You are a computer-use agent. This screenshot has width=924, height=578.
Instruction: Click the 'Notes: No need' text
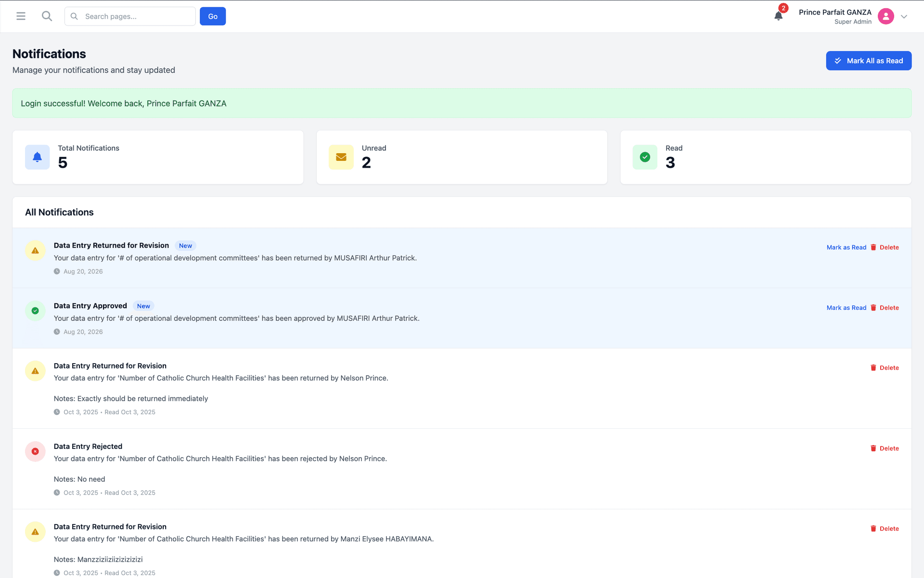[x=79, y=479]
